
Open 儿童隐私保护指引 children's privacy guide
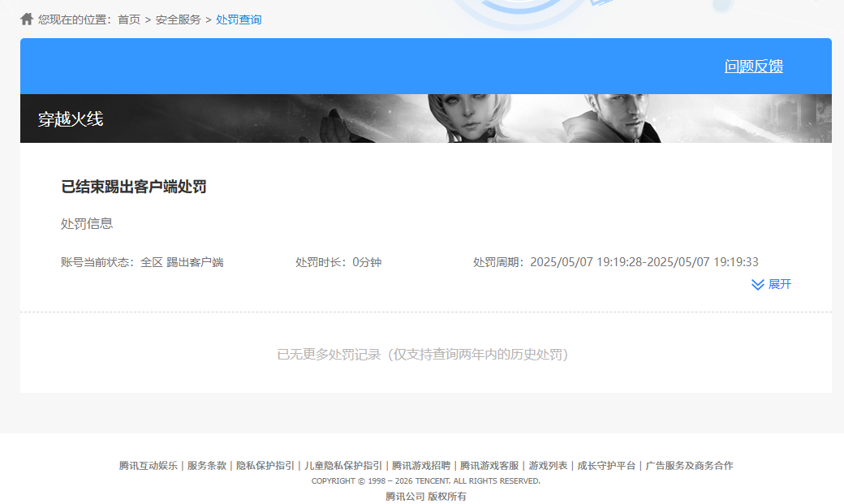pyautogui.click(x=341, y=465)
